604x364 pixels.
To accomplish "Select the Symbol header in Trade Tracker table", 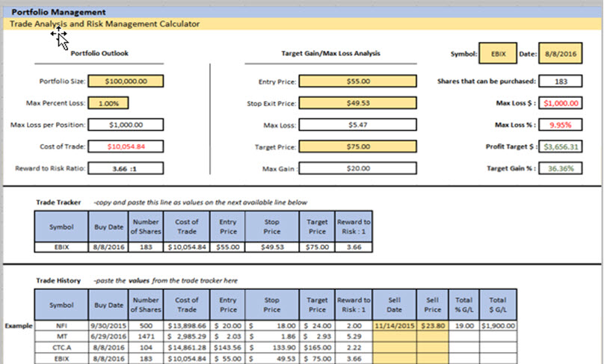I will (61, 227).
